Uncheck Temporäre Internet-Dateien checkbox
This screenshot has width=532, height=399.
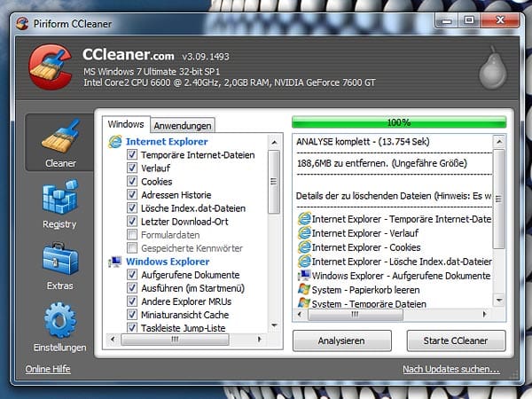[132, 154]
